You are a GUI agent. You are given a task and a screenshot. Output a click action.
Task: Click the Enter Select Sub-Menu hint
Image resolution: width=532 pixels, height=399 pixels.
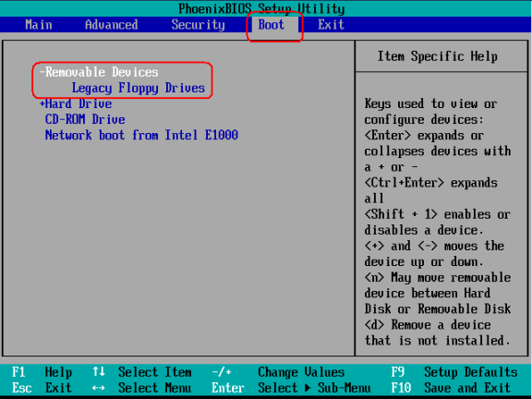[x=291, y=388]
